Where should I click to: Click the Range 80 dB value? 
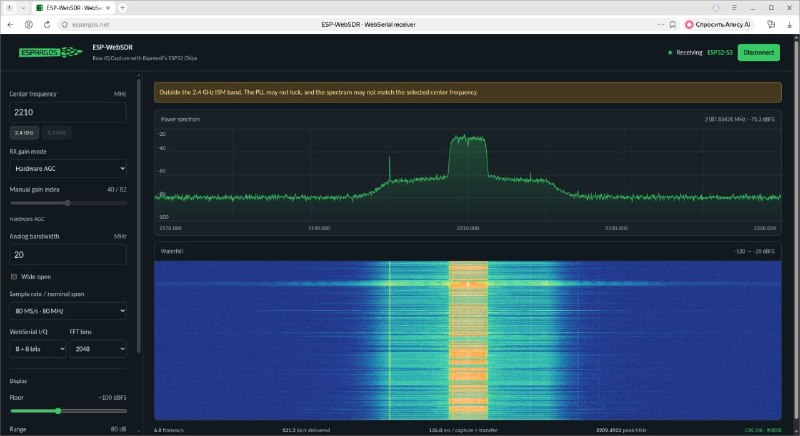tap(118, 429)
